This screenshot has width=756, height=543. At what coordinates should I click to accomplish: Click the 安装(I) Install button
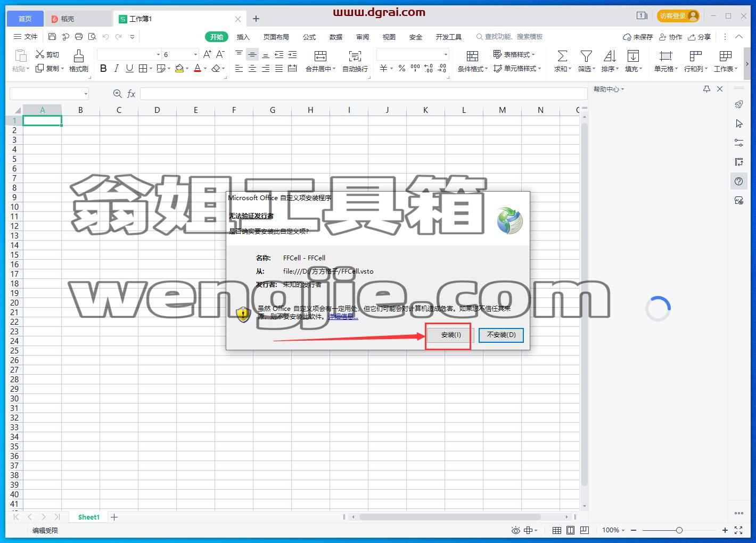[451, 335]
